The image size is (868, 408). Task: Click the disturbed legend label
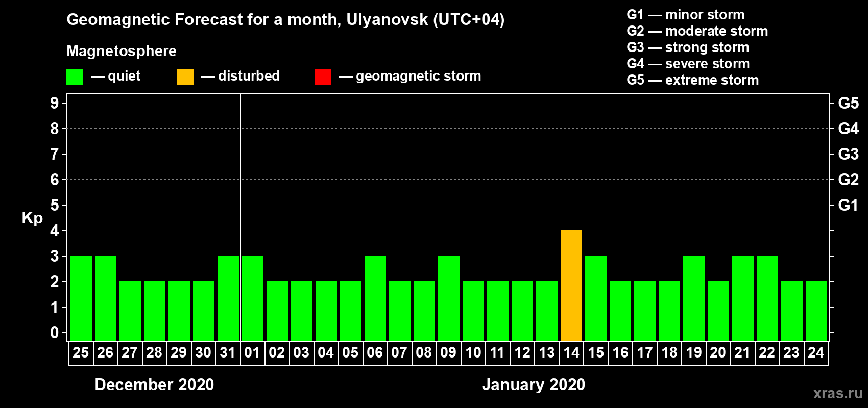tap(249, 76)
